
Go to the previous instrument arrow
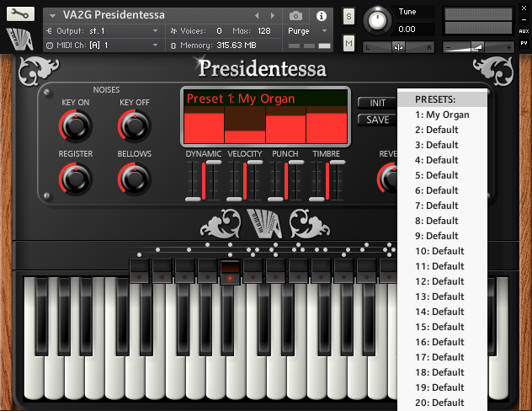click(259, 15)
